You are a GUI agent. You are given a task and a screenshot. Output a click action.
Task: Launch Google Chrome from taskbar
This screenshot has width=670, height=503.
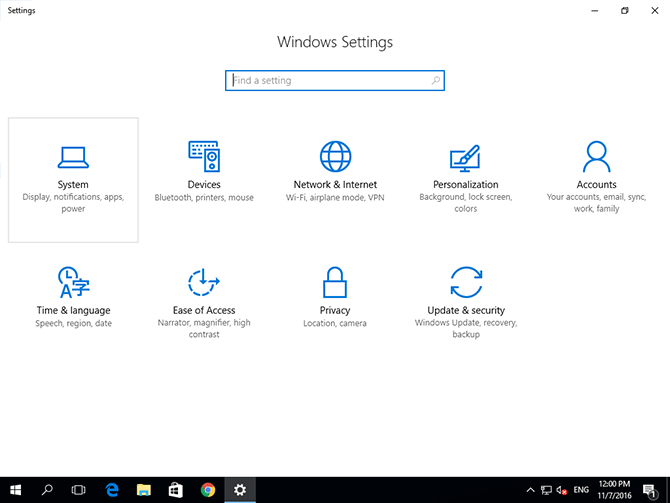tap(208, 490)
